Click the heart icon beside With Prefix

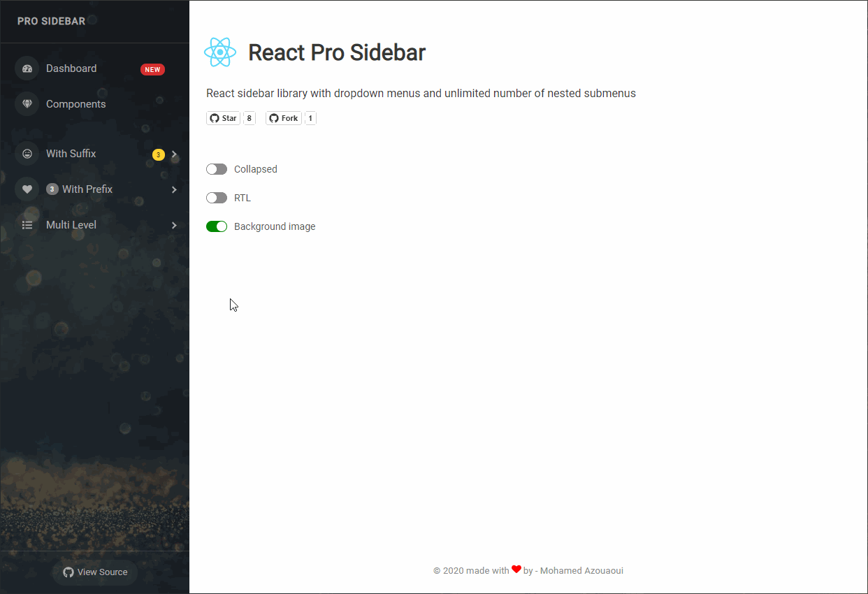pyautogui.click(x=27, y=189)
